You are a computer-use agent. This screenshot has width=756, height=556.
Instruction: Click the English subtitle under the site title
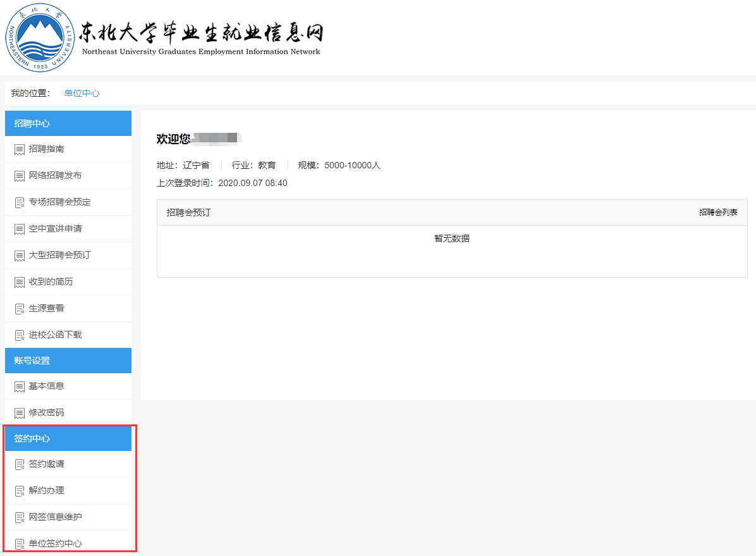point(201,52)
